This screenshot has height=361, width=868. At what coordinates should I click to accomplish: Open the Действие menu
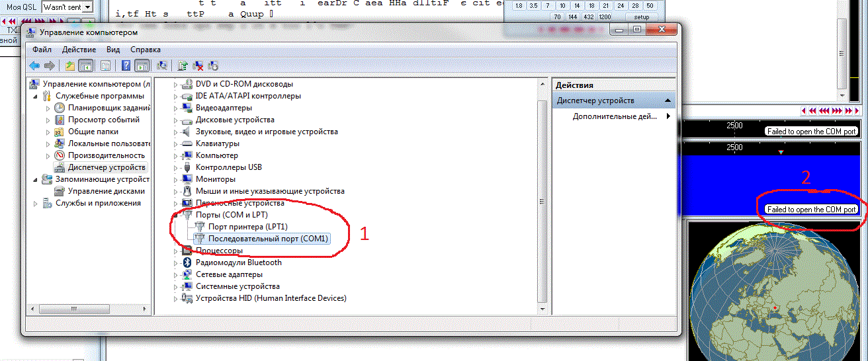(79, 50)
